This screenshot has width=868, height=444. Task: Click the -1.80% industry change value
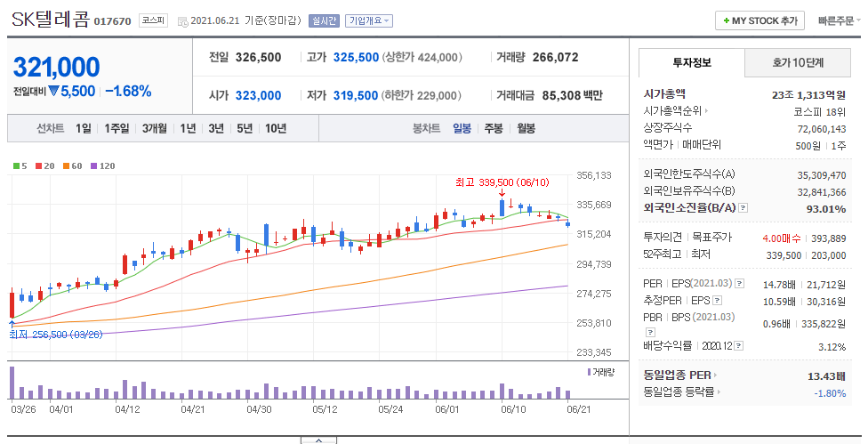pos(830,393)
